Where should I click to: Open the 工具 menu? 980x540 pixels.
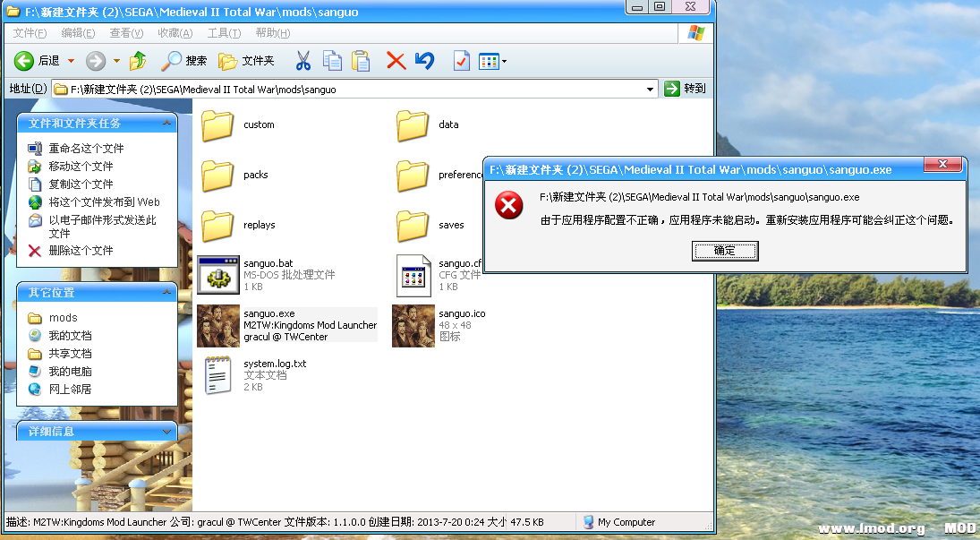(x=224, y=33)
